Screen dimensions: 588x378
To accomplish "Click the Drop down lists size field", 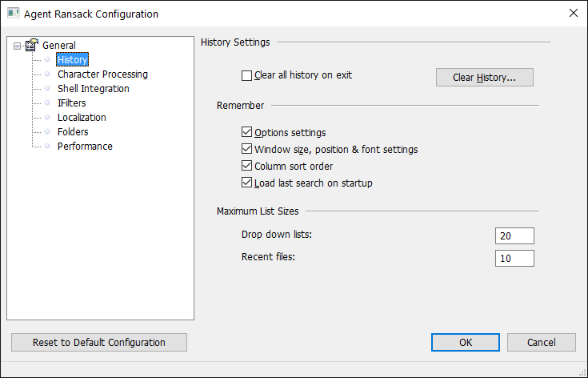I will (514, 235).
